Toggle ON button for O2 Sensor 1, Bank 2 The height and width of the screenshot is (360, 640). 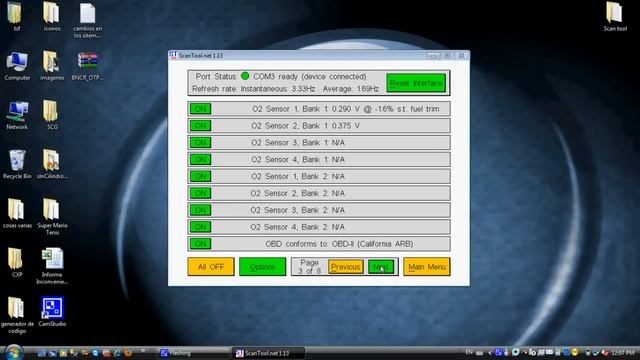tap(200, 176)
